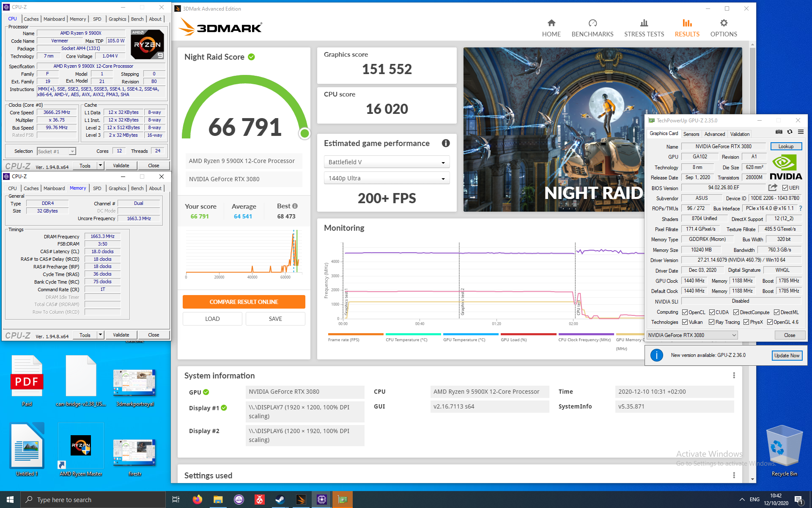Toggle CUDA checkbox in GPU-Z
The image size is (812, 508).
click(712, 312)
